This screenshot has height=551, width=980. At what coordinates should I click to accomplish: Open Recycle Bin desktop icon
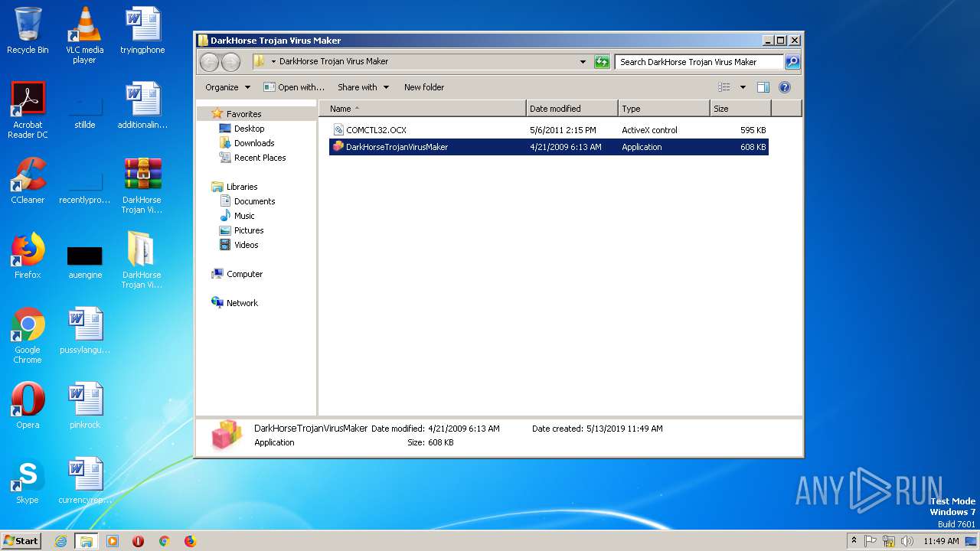click(28, 31)
